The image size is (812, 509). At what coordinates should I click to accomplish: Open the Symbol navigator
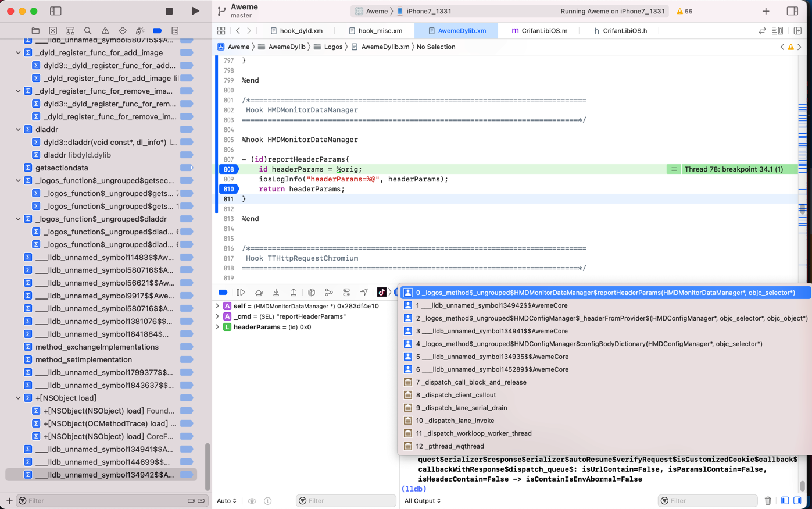click(70, 31)
